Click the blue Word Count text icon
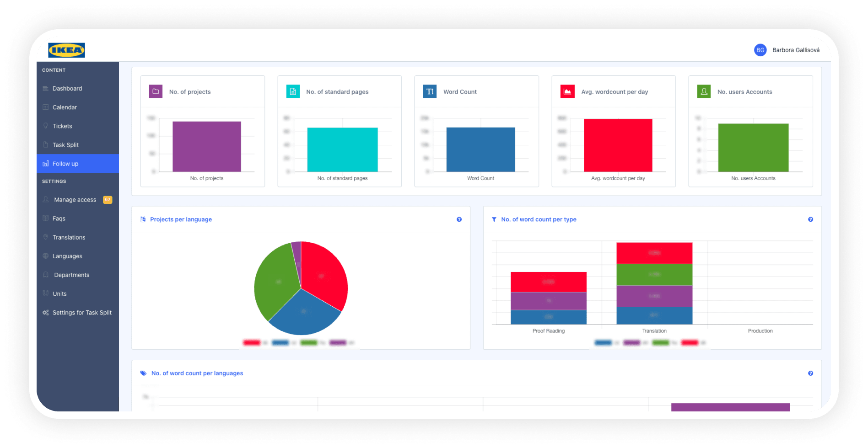868x448 pixels. pyautogui.click(x=430, y=91)
